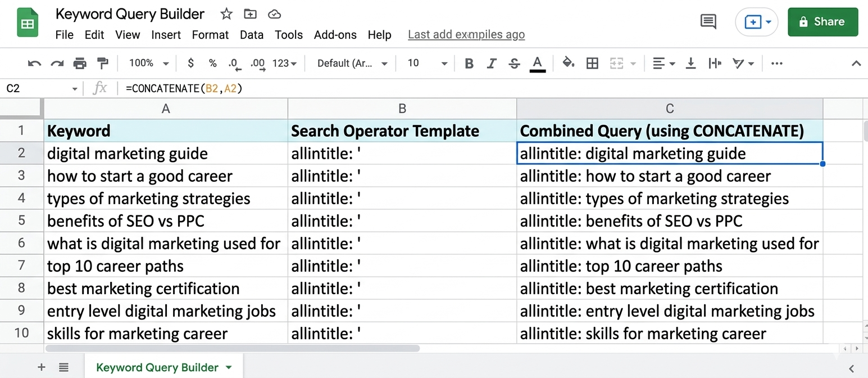Click the Last add examples ago link

[466, 34]
